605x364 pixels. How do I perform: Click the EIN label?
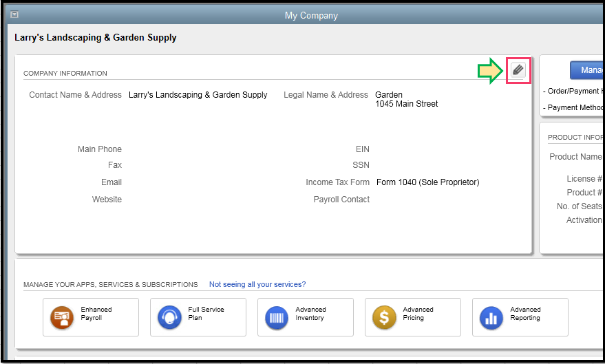[x=362, y=149]
